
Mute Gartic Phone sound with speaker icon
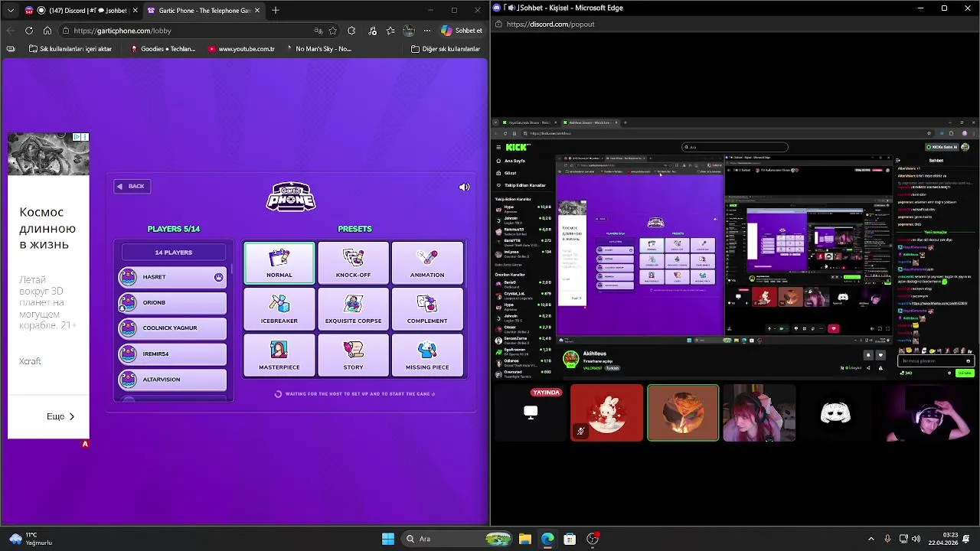coord(464,187)
